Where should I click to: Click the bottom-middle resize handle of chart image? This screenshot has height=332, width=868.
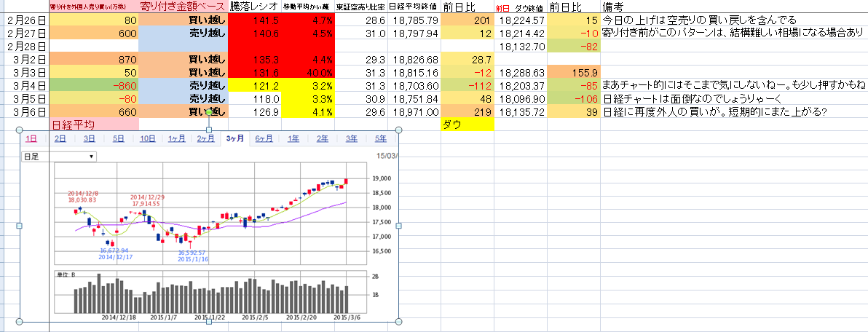point(210,321)
